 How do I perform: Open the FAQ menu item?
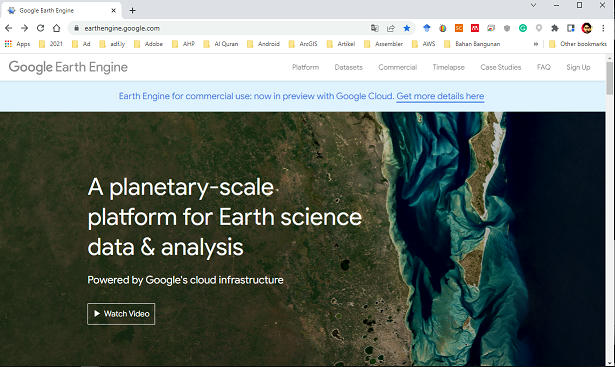[x=544, y=67]
